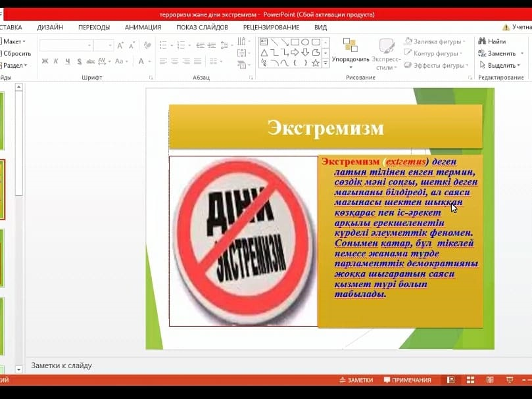Toggle italic (К) formatting

[x=56, y=61]
